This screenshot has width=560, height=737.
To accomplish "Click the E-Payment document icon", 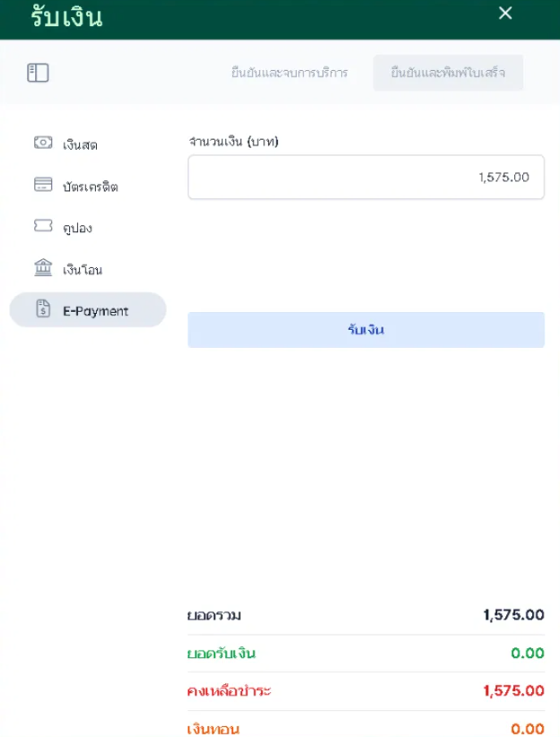I will pos(43,310).
